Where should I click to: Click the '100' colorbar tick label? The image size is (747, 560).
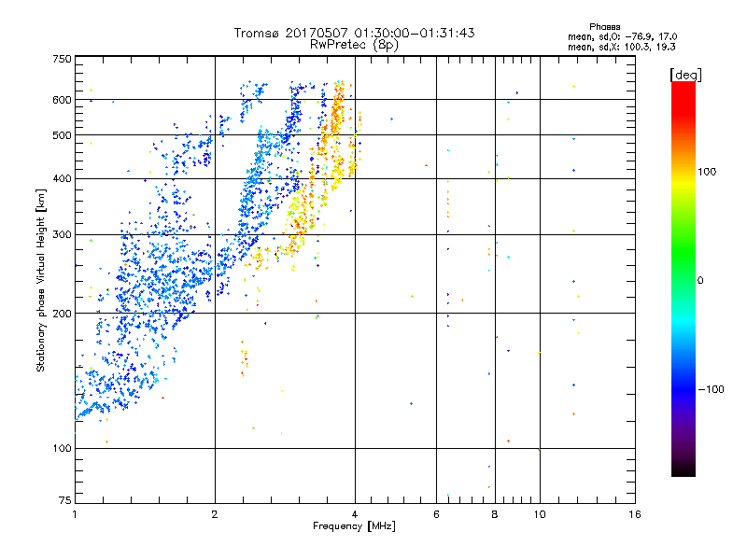707,172
